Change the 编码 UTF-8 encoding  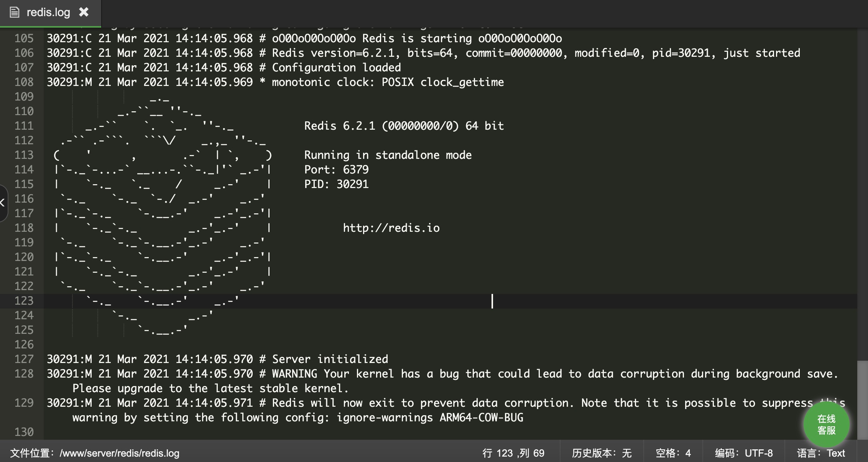(743, 453)
